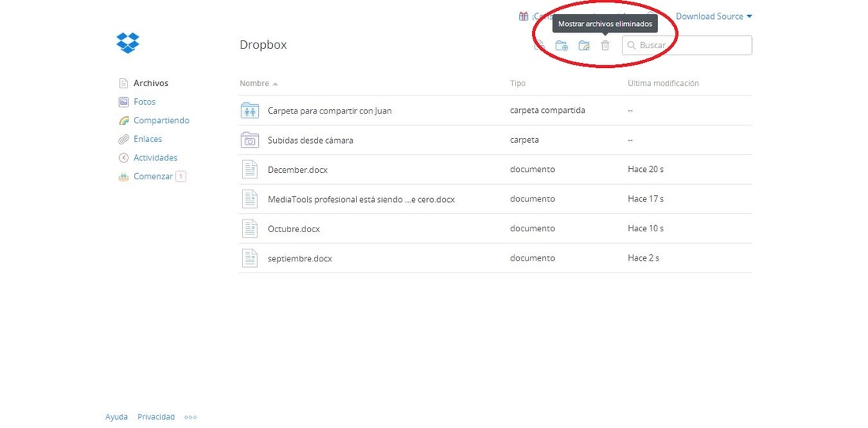This screenshot has height=428, width=868.
Task: Sort by the Tipo column header
Action: 518,83
